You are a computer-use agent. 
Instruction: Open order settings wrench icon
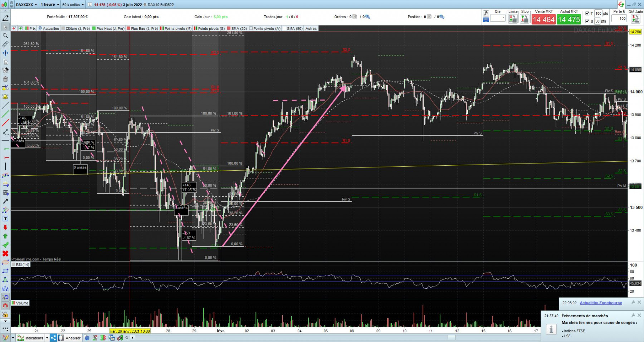point(486,13)
